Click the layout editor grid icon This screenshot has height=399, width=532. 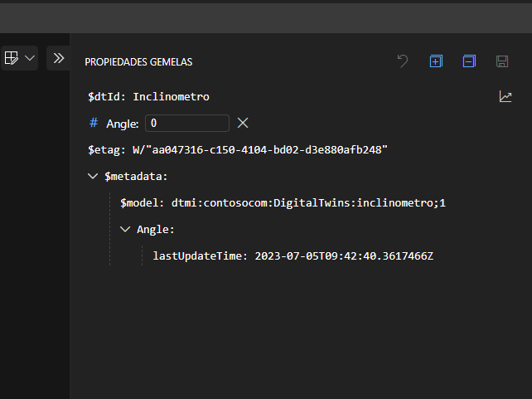(12, 58)
